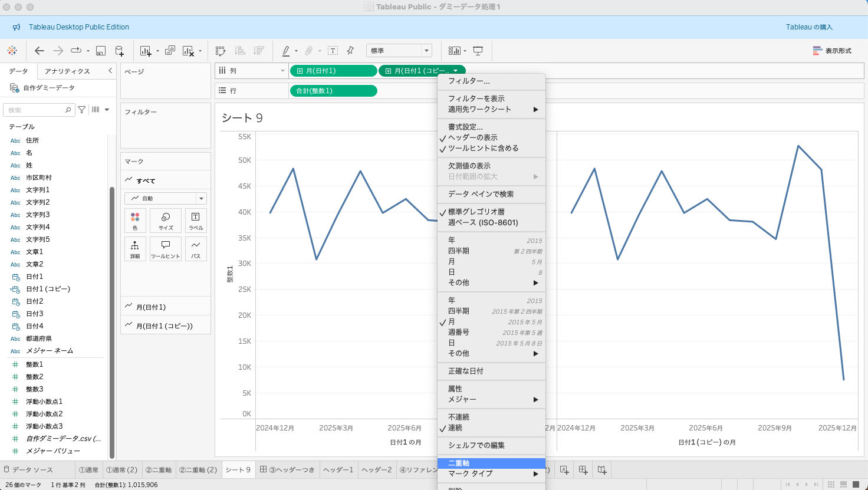Click the new dashboard icon in the tab bar
The width and height of the screenshot is (868, 490).
click(583, 470)
